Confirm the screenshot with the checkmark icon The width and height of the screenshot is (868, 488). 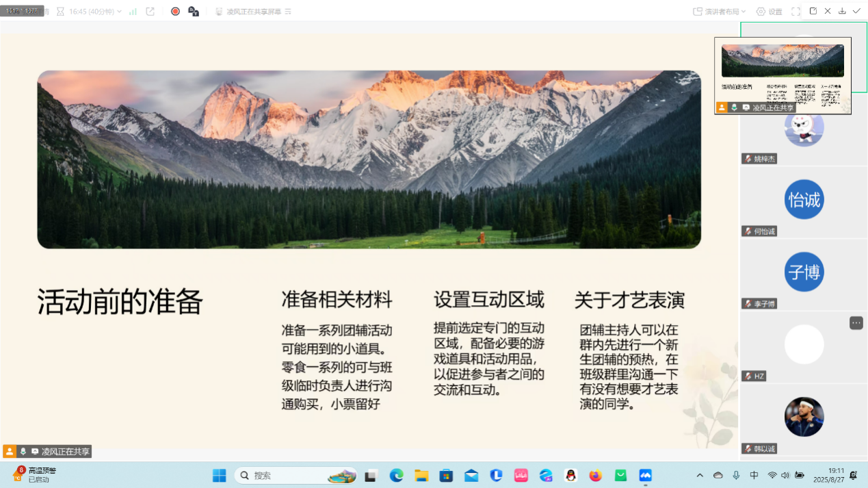pyautogui.click(x=856, y=11)
